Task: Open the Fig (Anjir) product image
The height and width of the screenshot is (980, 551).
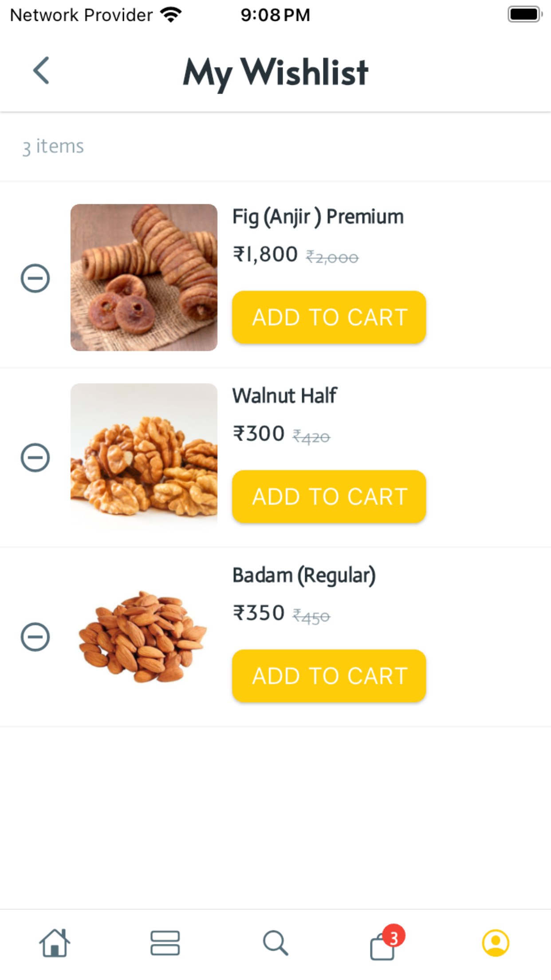Action: [x=144, y=277]
